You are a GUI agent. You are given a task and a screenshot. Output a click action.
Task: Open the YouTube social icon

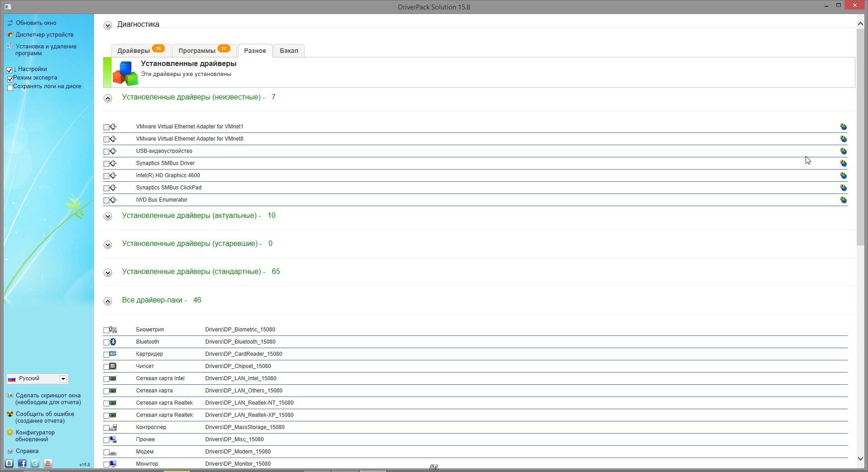point(48,463)
